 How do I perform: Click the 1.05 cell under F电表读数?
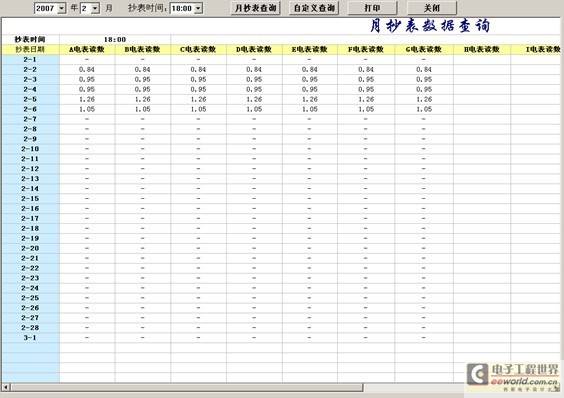tap(366, 109)
